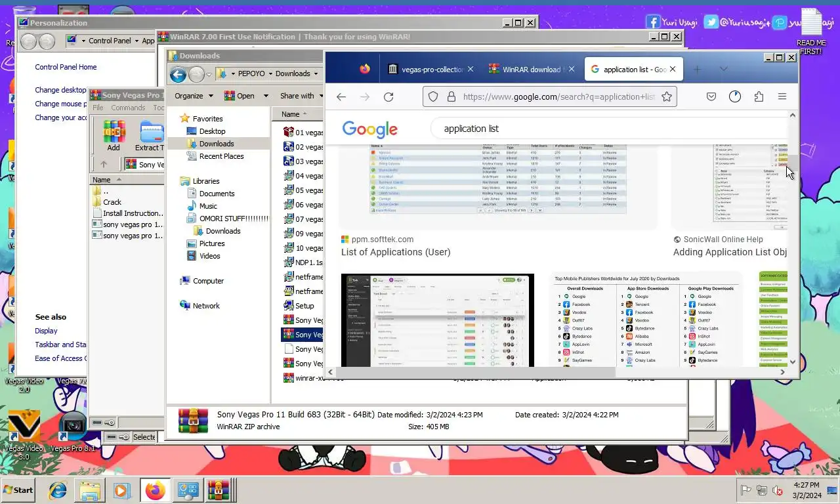The width and height of the screenshot is (840, 504).
Task: Reload the Google search page
Action: 388,96
